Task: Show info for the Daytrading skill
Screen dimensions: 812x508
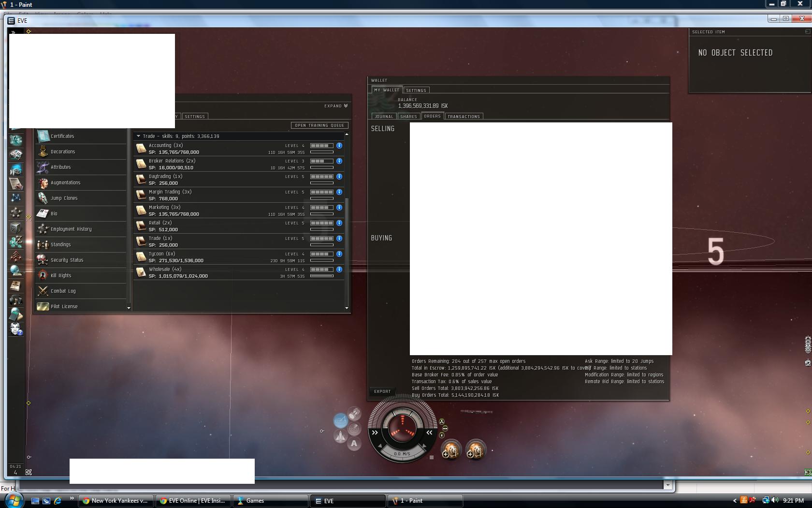Action: 339,177
